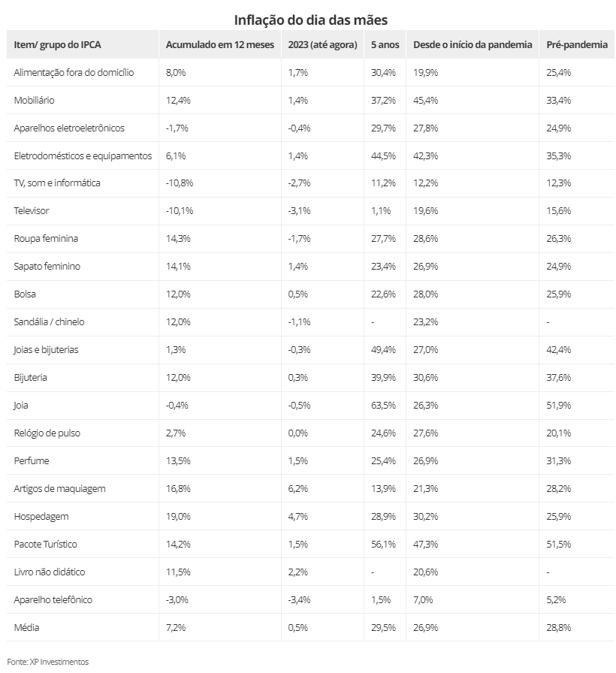Image resolution: width=616 pixels, height=673 pixels.
Task: Select the 'Televisor' row label
Action: tap(32, 211)
